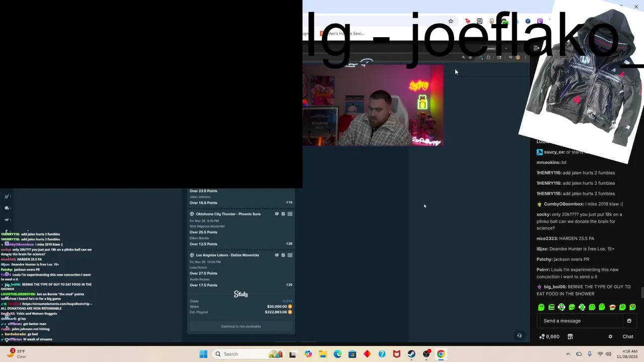Click the Stake logo on bet slip

tap(241, 294)
